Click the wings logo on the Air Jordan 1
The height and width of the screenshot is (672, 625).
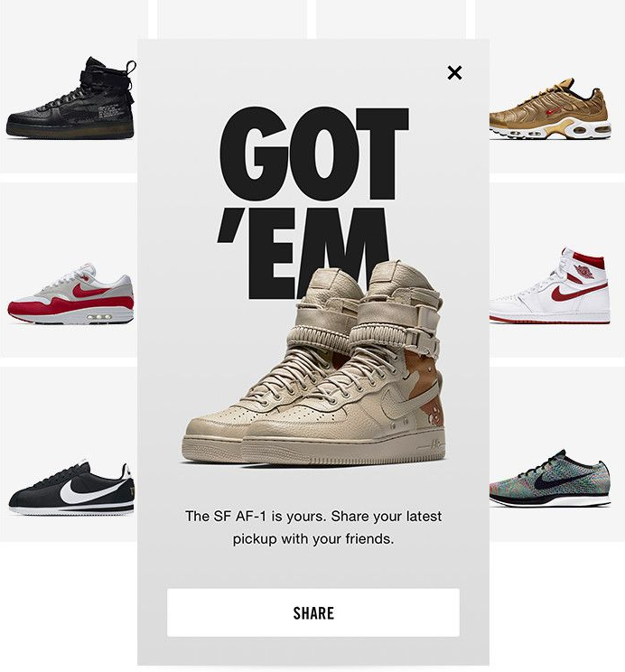click(583, 271)
